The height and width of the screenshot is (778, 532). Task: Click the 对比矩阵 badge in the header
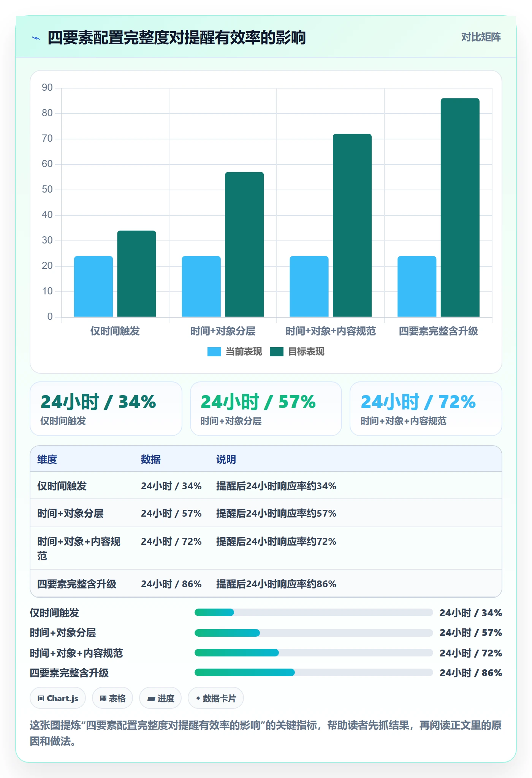481,37
